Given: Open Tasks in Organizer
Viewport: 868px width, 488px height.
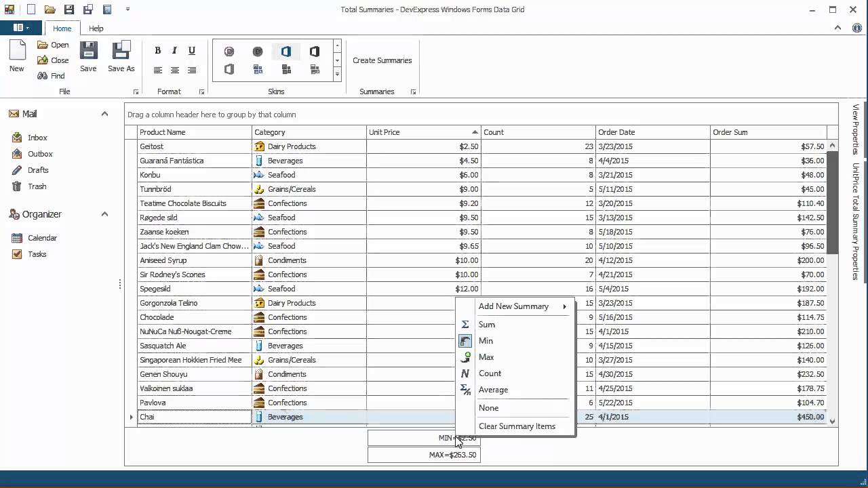Looking at the screenshot, I should coord(37,254).
